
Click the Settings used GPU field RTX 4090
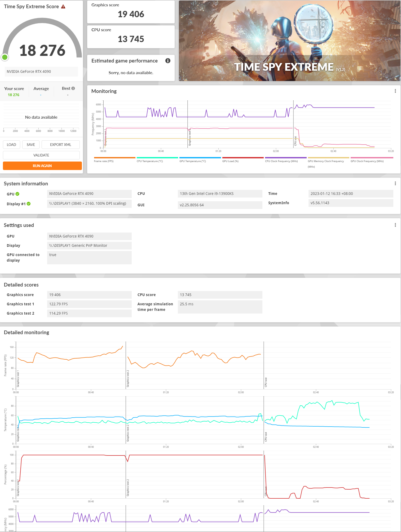(x=89, y=236)
